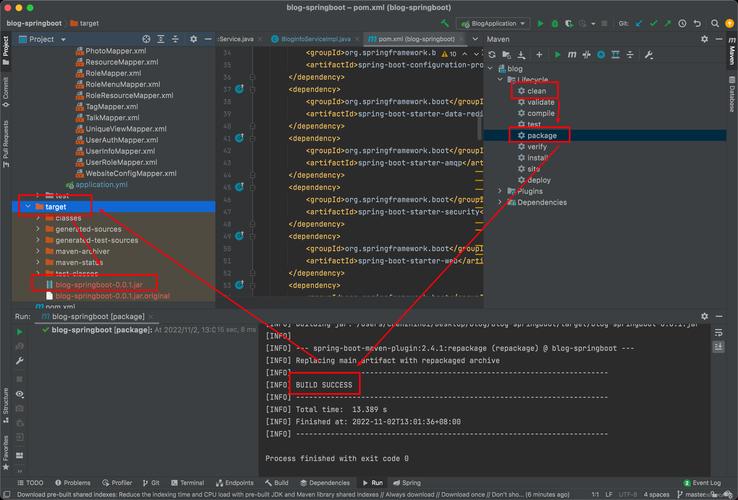
Task: Click the target breadcrumb in navigation bar
Action: pos(85,23)
